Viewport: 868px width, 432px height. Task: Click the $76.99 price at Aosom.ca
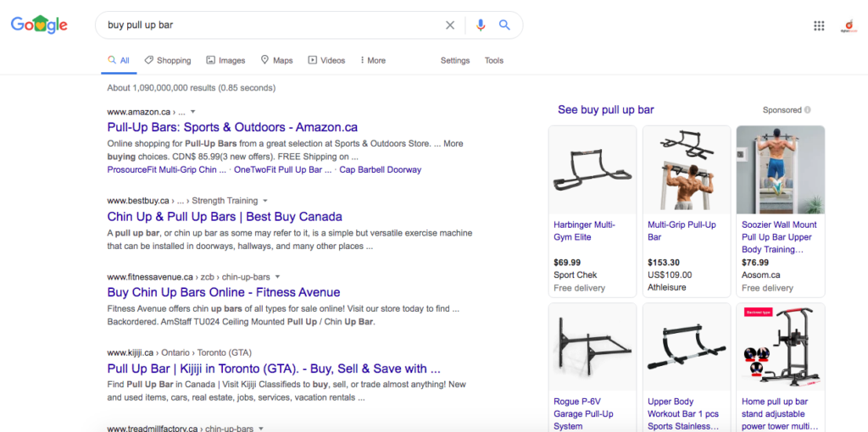[755, 263]
